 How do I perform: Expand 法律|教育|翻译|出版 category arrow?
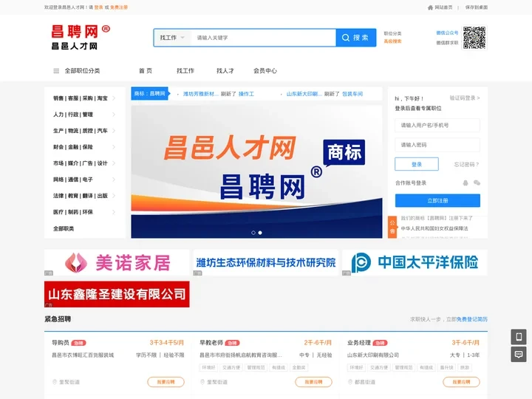coord(114,196)
